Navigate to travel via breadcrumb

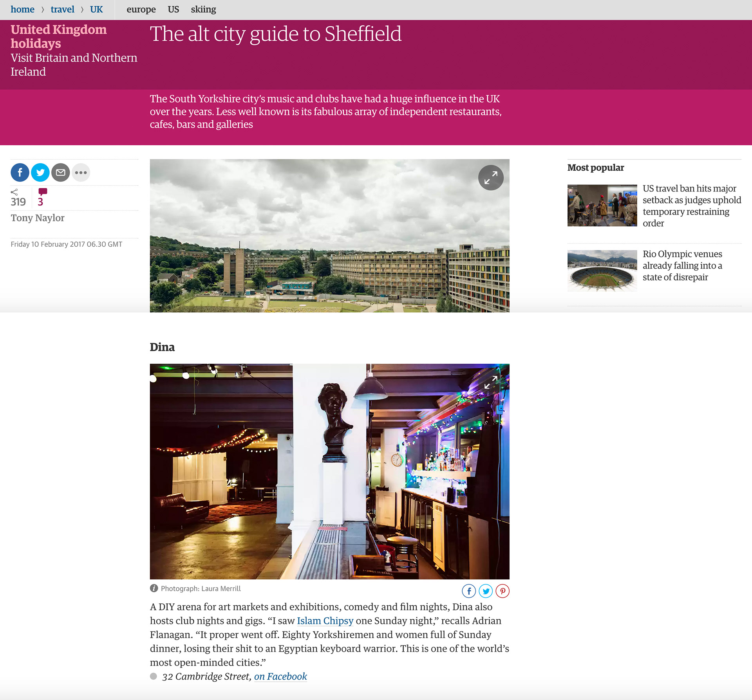pyautogui.click(x=62, y=9)
